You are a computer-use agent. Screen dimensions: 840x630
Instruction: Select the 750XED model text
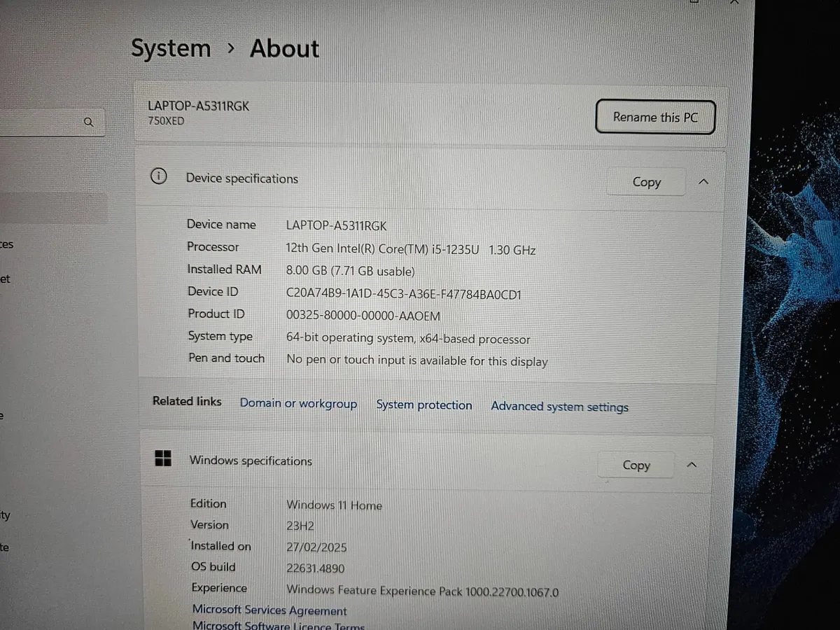166,120
